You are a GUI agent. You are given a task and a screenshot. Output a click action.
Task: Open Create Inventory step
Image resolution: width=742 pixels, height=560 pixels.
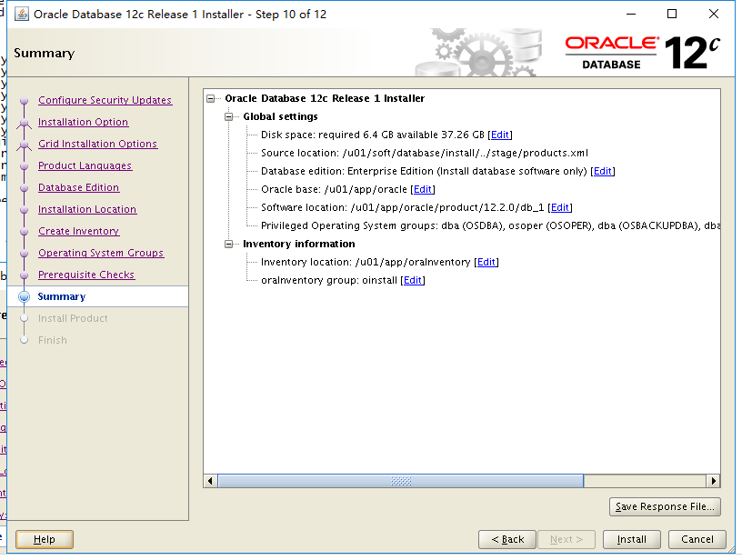click(78, 231)
